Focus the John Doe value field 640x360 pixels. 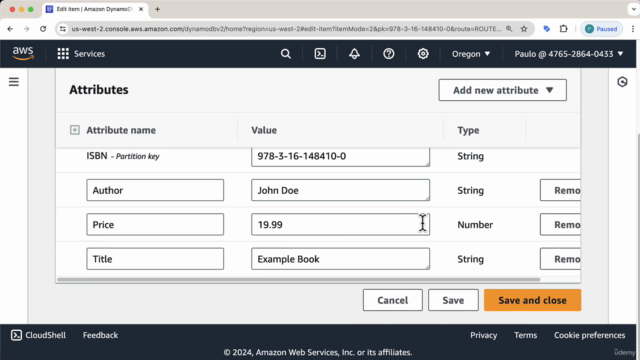point(340,190)
